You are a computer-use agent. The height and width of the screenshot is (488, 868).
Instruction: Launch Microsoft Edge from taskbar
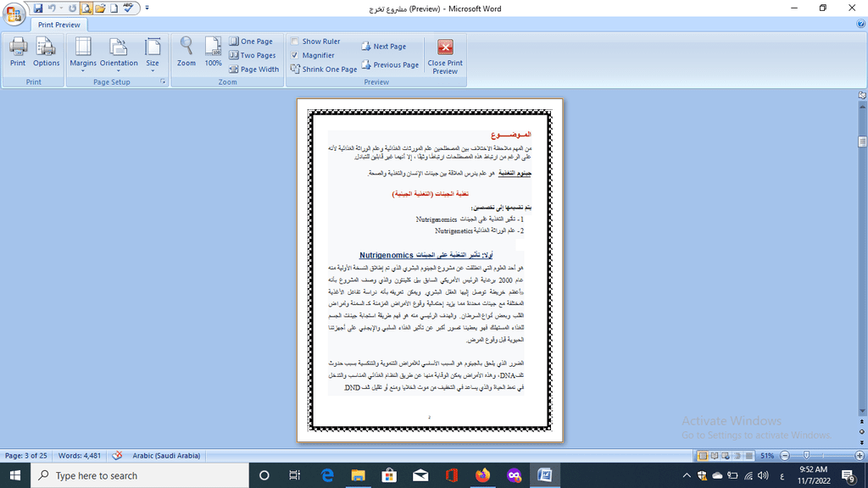click(x=327, y=475)
